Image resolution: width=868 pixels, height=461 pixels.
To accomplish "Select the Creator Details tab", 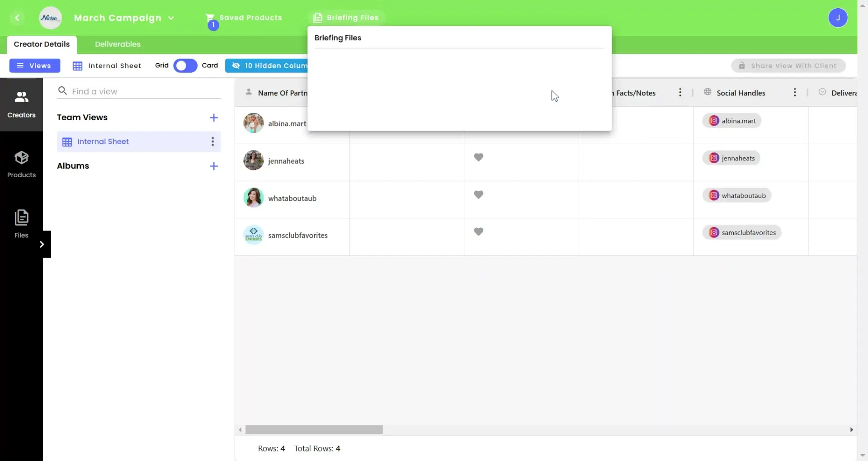I will click(42, 44).
